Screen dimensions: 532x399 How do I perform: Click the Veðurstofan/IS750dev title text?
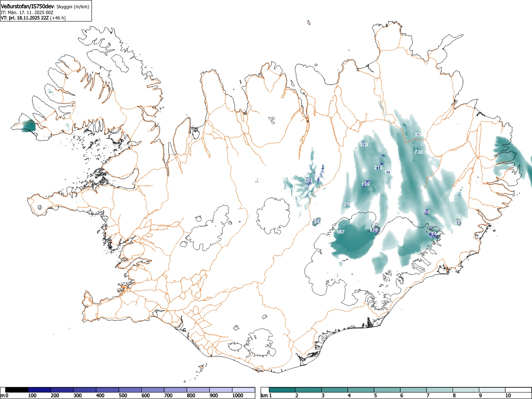click(x=28, y=6)
